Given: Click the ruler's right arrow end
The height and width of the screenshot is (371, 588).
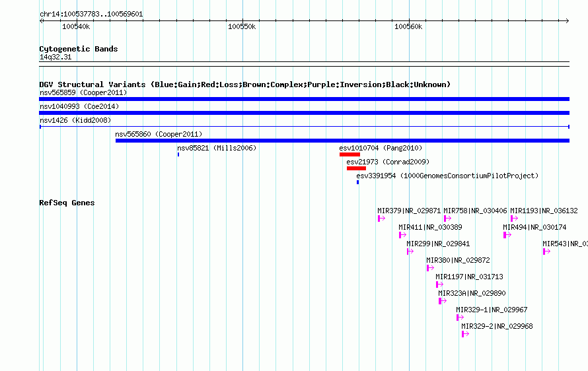Looking at the screenshot, I should point(568,21).
